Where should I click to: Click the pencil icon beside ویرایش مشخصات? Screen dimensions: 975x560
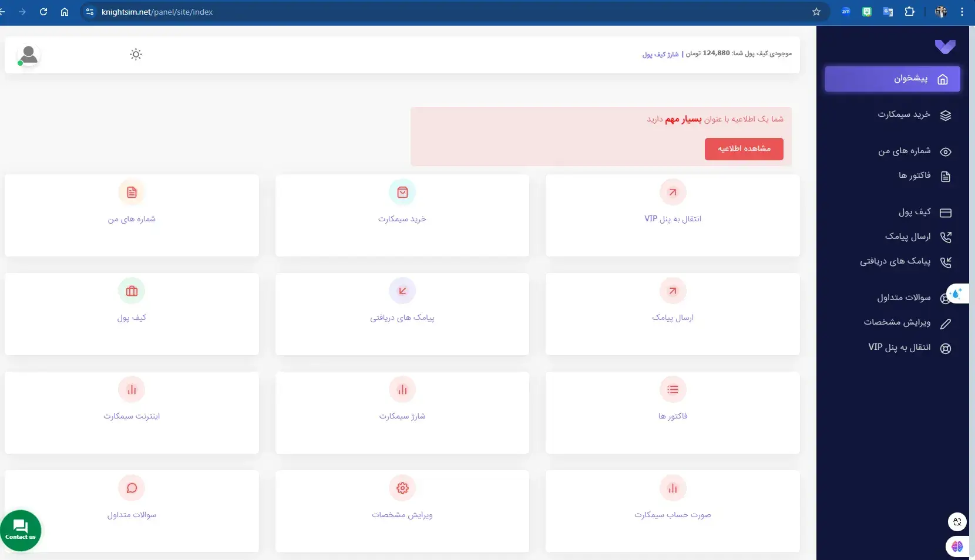click(946, 323)
